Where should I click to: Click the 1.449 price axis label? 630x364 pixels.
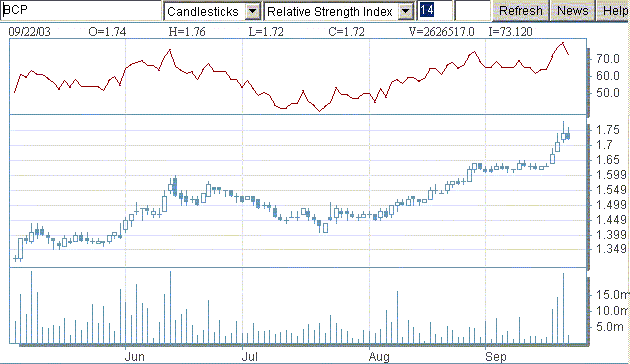pyautogui.click(x=611, y=220)
